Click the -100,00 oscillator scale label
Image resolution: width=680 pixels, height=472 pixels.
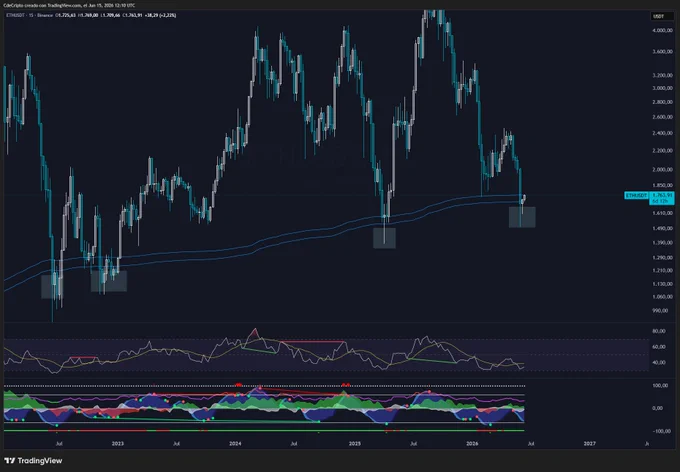click(660, 431)
